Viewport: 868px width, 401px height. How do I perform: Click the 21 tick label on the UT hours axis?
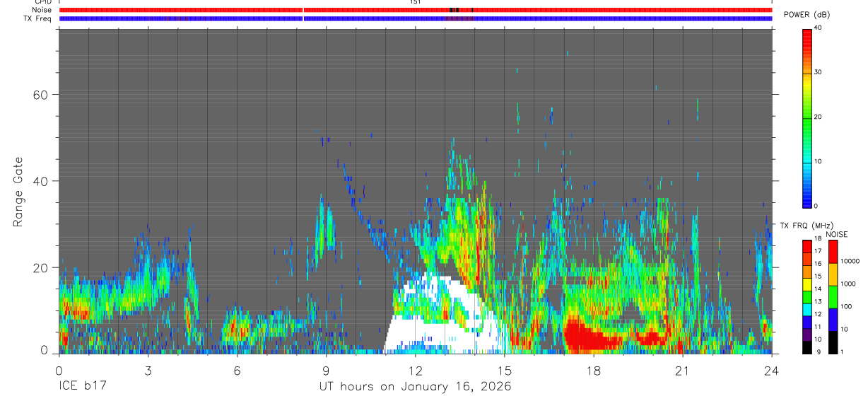[683, 370]
